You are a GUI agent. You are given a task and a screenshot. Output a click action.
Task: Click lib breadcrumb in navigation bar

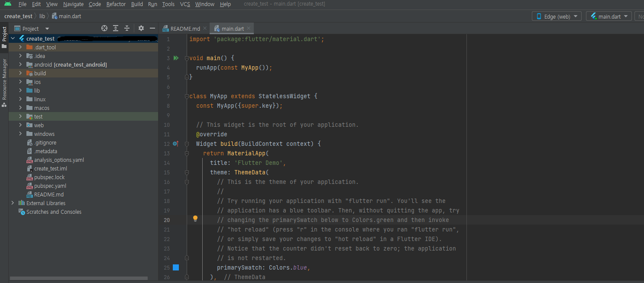pos(42,16)
